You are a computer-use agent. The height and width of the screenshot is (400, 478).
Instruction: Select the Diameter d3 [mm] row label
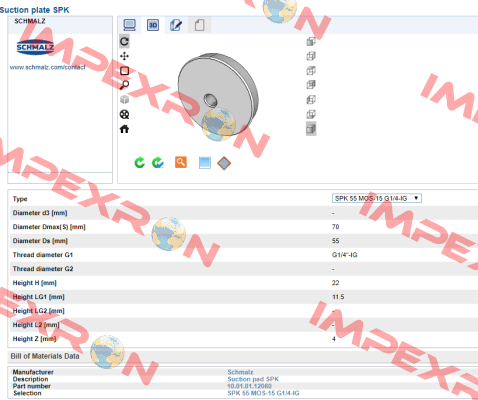(x=40, y=213)
